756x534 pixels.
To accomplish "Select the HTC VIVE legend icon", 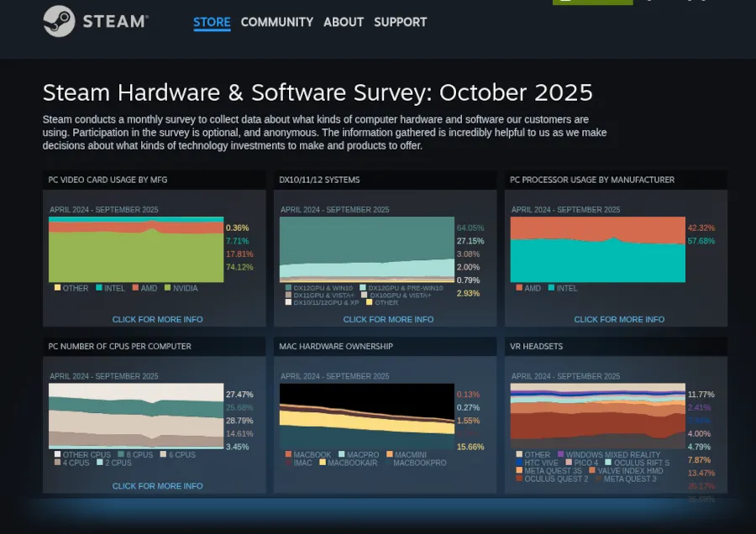I will point(518,463).
